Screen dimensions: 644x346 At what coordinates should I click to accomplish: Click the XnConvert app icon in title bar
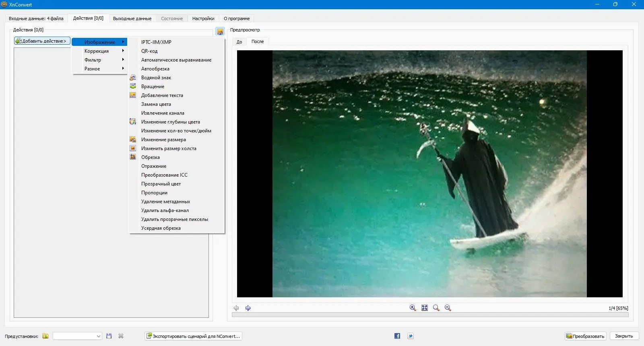[4, 4]
